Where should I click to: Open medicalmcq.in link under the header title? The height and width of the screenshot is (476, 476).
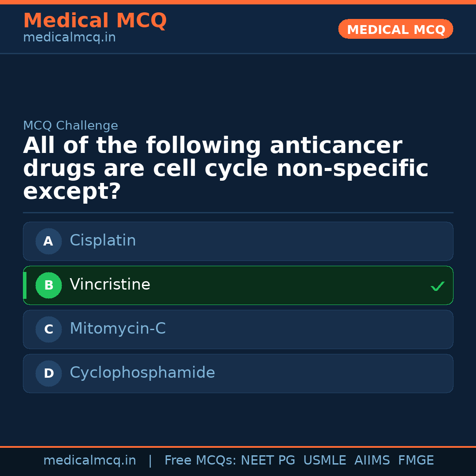69,38
